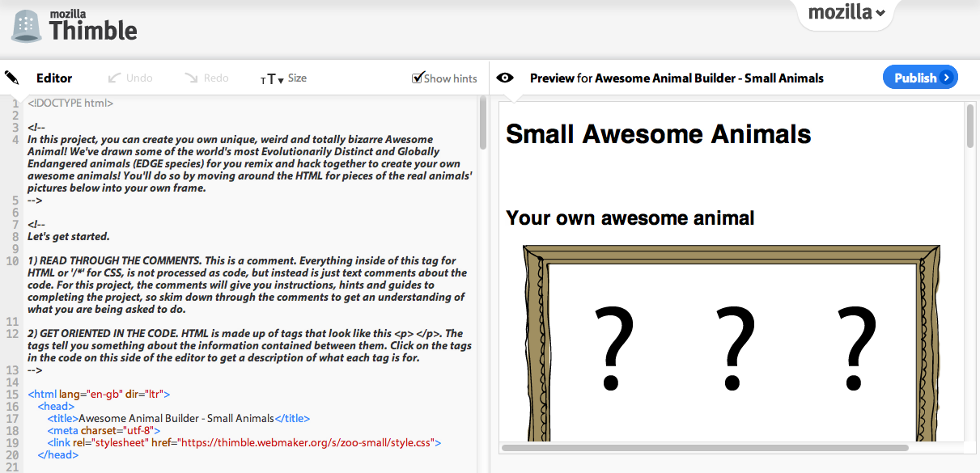Click the Mozilla Thimble logo
The image size is (980, 473).
(73, 25)
